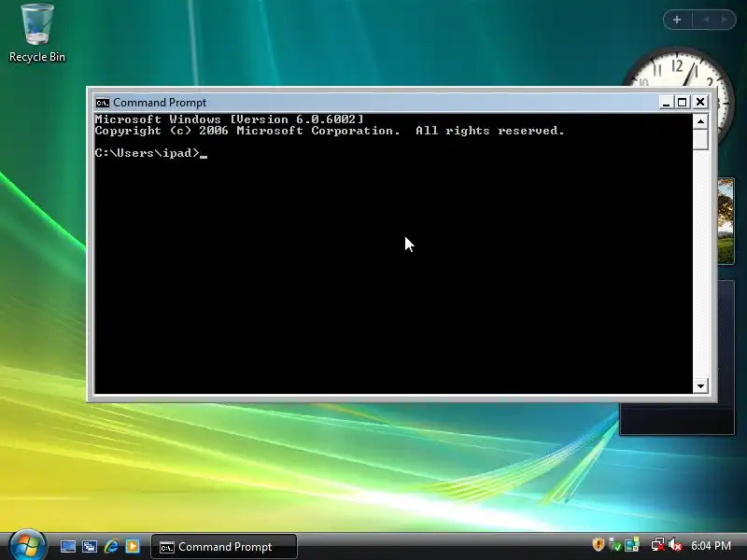Click Switch between windows icon
The height and width of the screenshot is (560, 747).
click(x=89, y=546)
